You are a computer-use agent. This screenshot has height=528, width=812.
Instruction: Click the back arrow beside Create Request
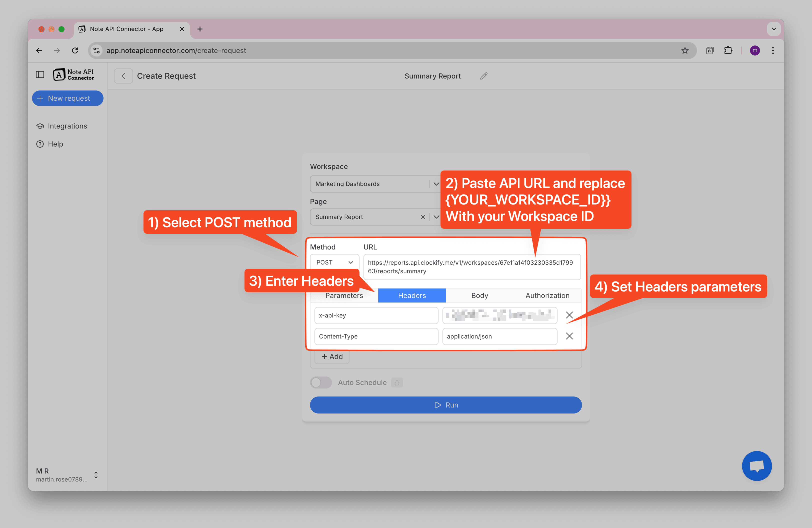tap(123, 76)
